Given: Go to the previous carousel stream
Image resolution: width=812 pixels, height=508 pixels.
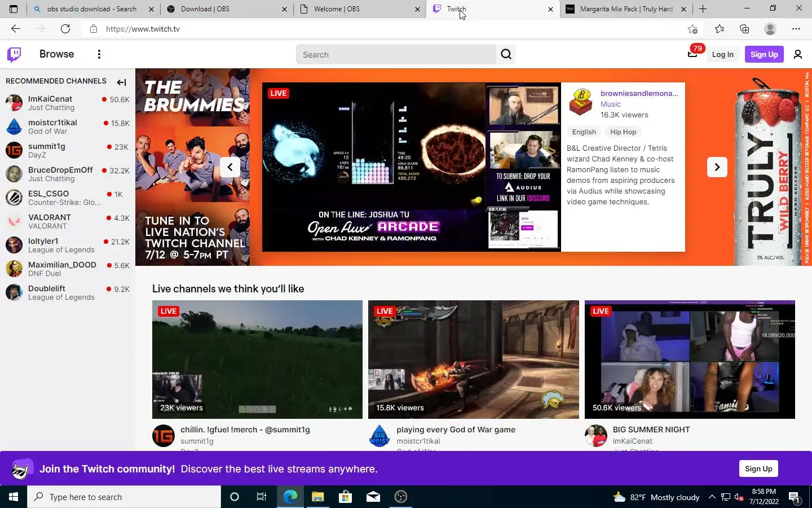Looking at the screenshot, I should coord(230,167).
